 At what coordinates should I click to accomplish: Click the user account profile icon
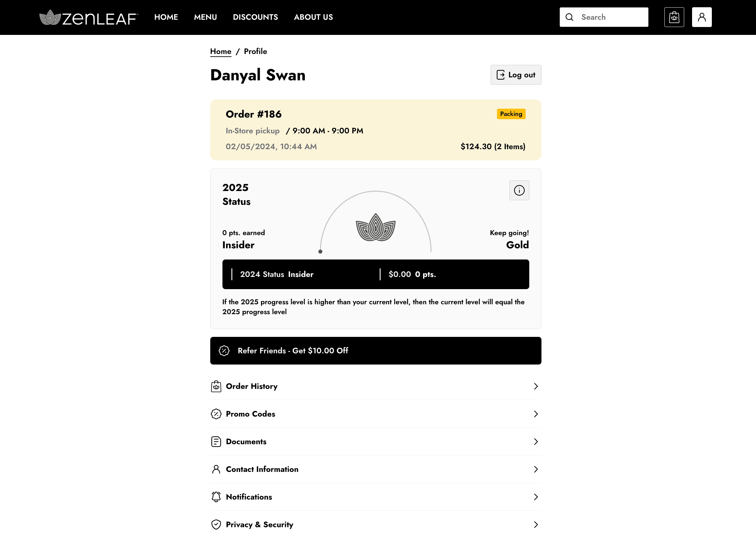pyautogui.click(x=702, y=17)
